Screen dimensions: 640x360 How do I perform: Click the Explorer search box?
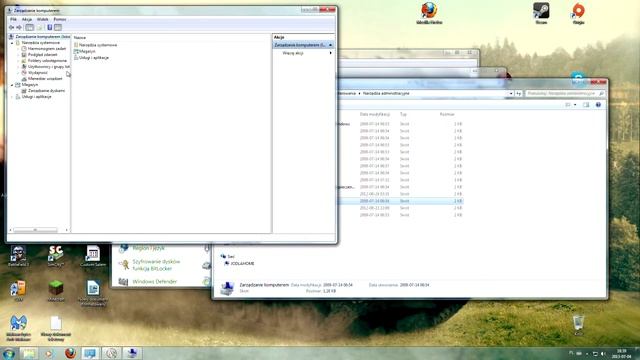565,93
